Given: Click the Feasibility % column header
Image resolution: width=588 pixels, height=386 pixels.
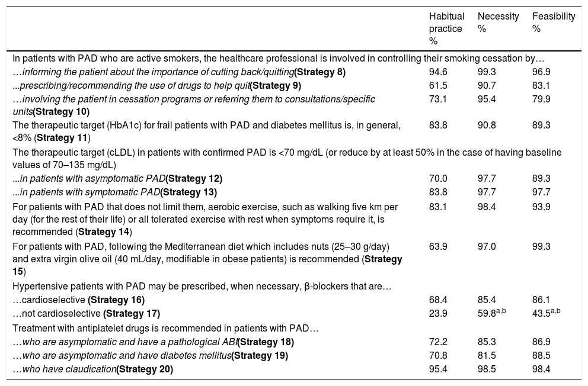Looking at the screenshot, I should (553, 22).
